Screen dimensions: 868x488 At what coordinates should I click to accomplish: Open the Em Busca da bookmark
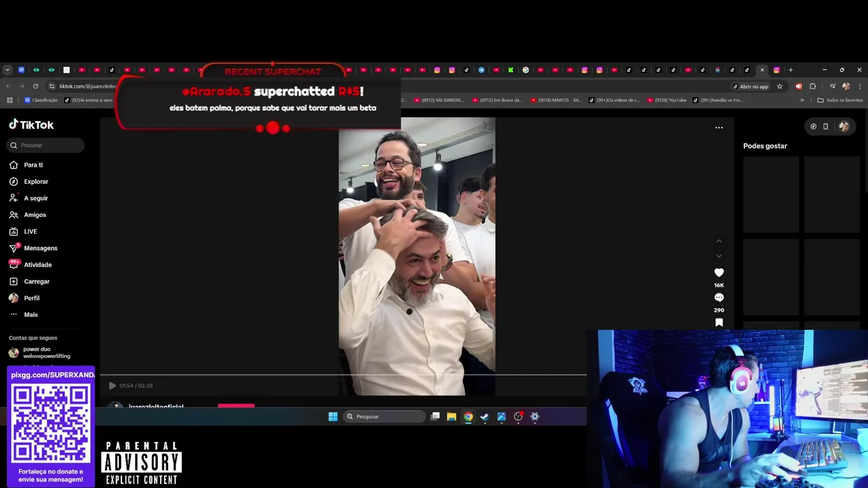pos(498,100)
